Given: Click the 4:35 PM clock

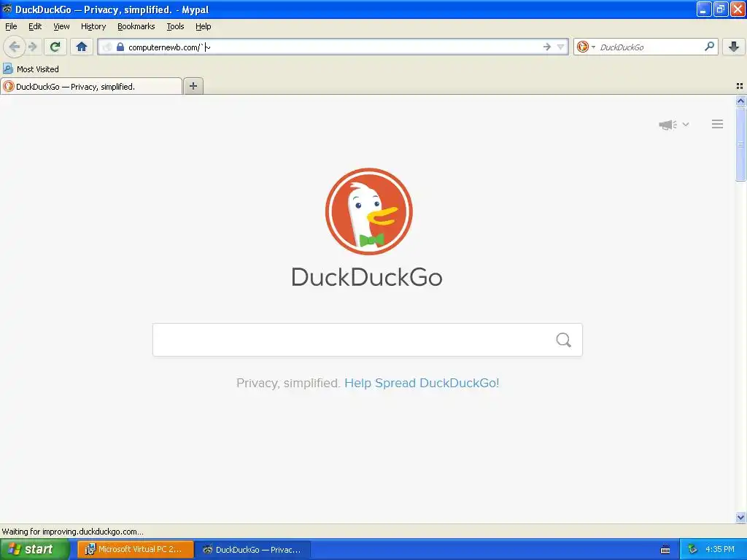Looking at the screenshot, I should tap(720, 549).
